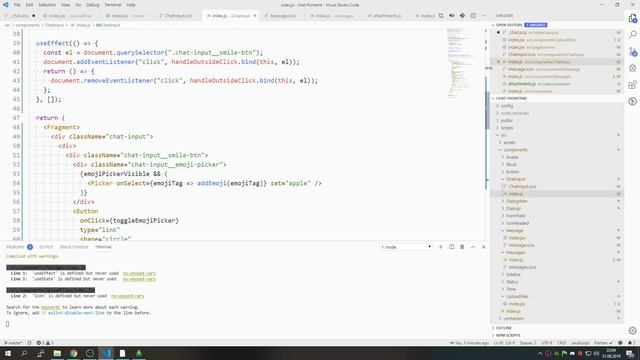Open the editor more actions ellipsis
640x360 pixels.
point(484,16)
